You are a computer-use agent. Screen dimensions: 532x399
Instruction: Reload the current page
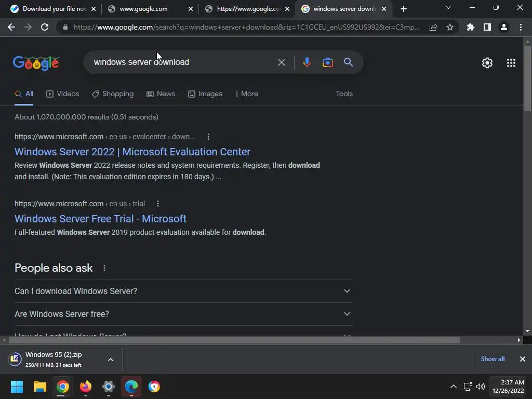click(45, 27)
